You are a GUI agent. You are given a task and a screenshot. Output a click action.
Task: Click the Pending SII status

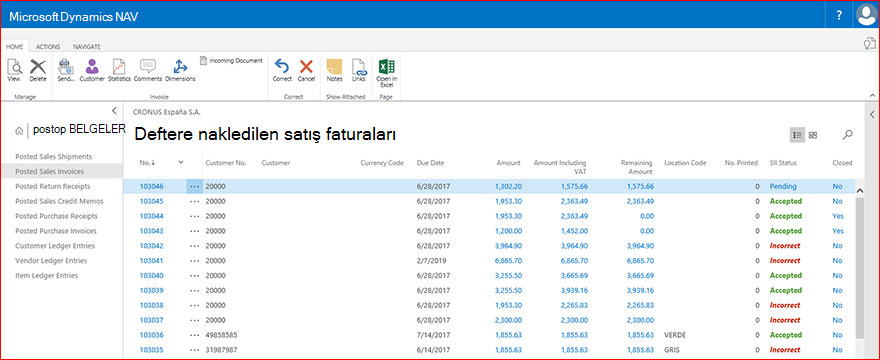[783, 186]
